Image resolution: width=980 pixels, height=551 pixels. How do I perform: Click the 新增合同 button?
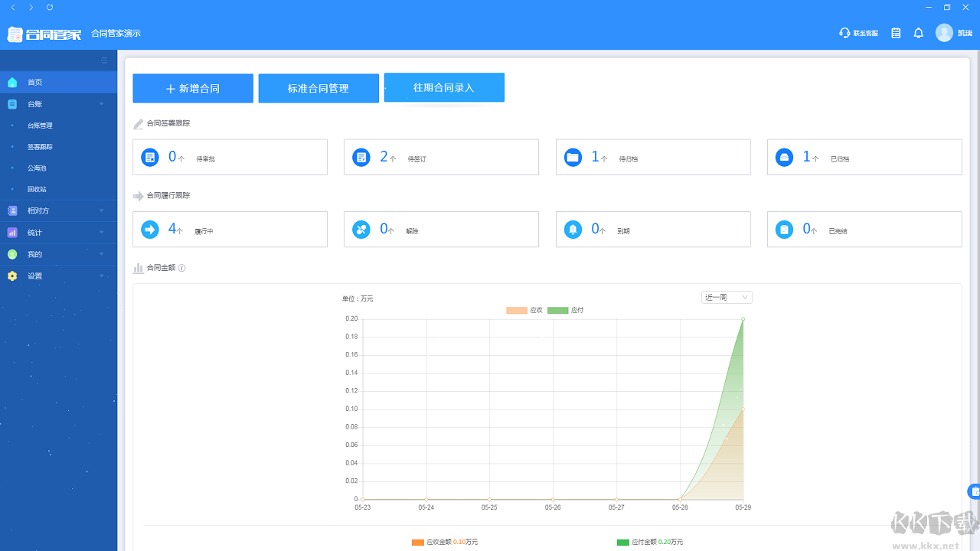(193, 88)
